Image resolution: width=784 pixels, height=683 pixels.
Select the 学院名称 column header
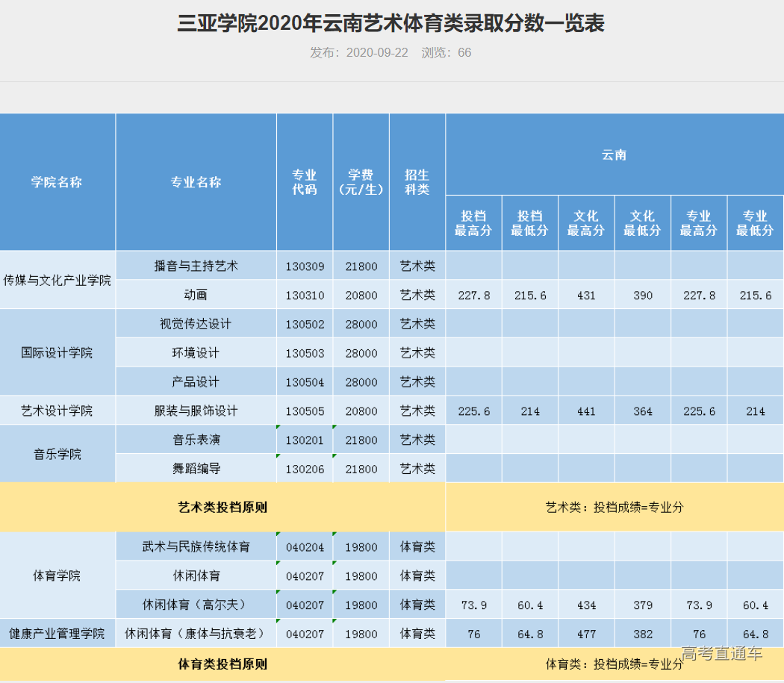[x=57, y=181]
